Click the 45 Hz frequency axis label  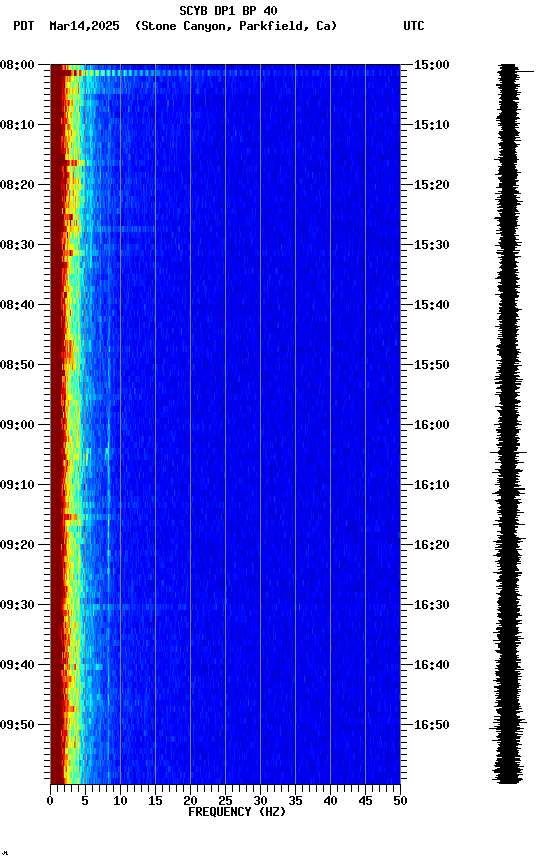click(x=365, y=801)
